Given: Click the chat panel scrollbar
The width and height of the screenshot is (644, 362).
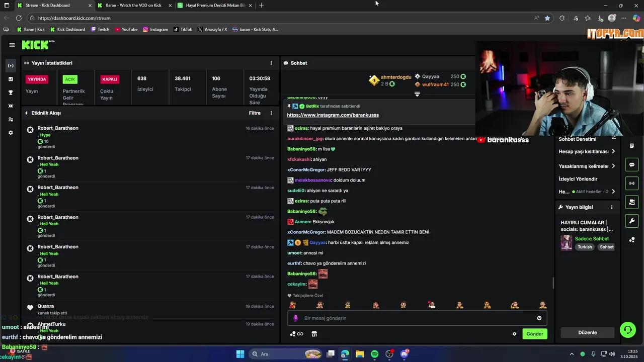Looking at the screenshot, I should point(553,283).
